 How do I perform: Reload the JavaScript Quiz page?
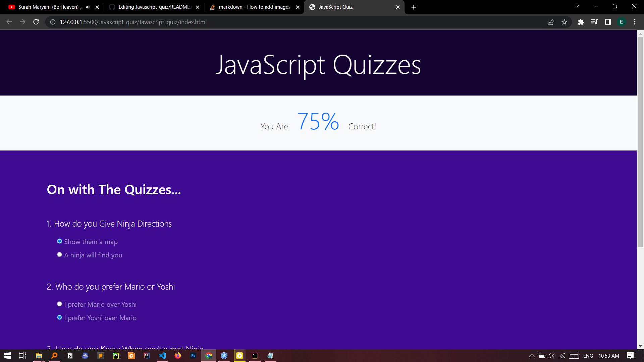pos(36,22)
